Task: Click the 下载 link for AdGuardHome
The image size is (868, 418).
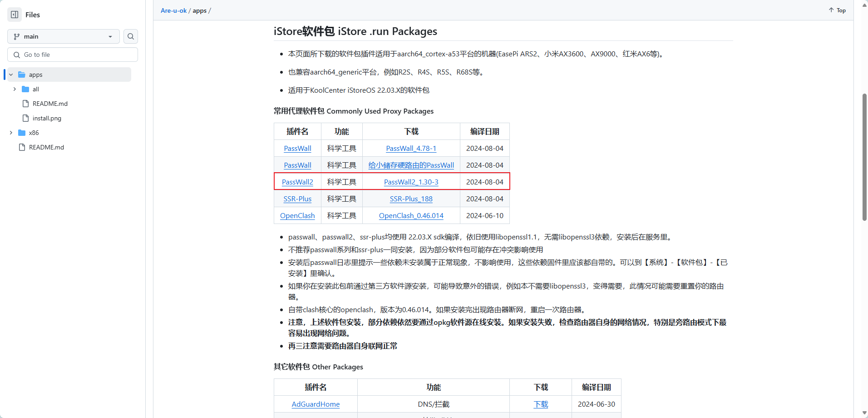Action: 540,404
